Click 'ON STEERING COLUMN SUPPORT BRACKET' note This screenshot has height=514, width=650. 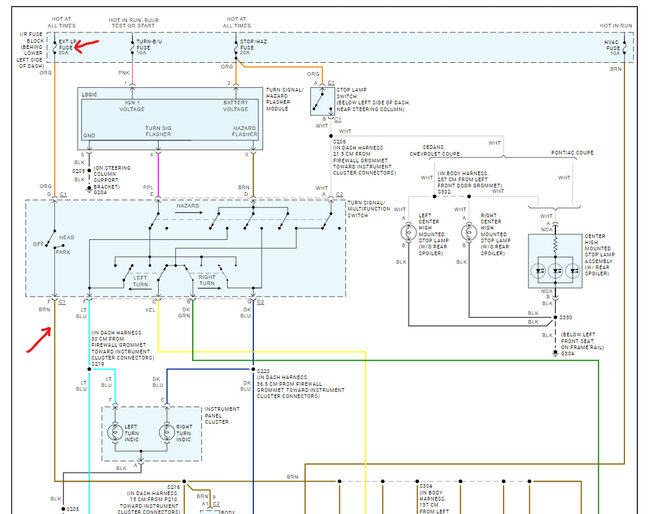(112, 177)
